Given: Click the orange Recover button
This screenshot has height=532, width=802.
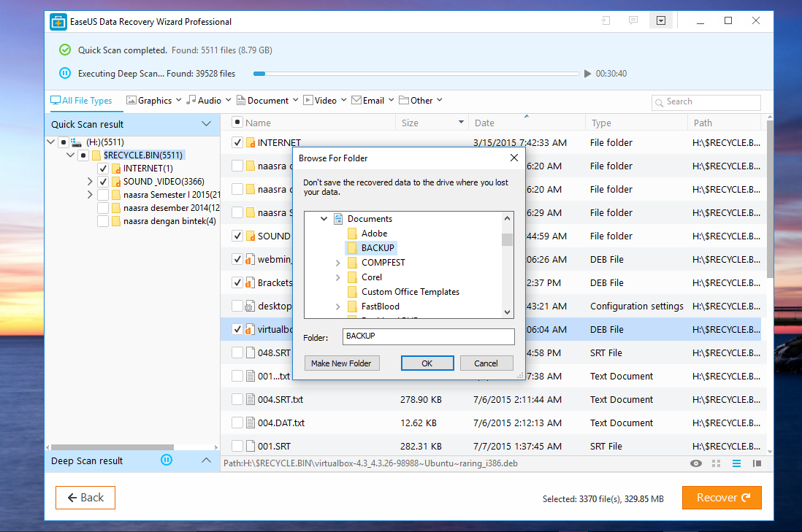Looking at the screenshot, I should click(x=722, y=498).
